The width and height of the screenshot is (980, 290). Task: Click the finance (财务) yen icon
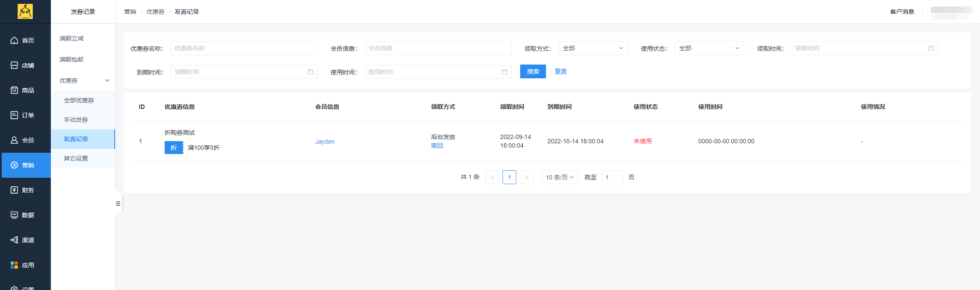[14, 190]
